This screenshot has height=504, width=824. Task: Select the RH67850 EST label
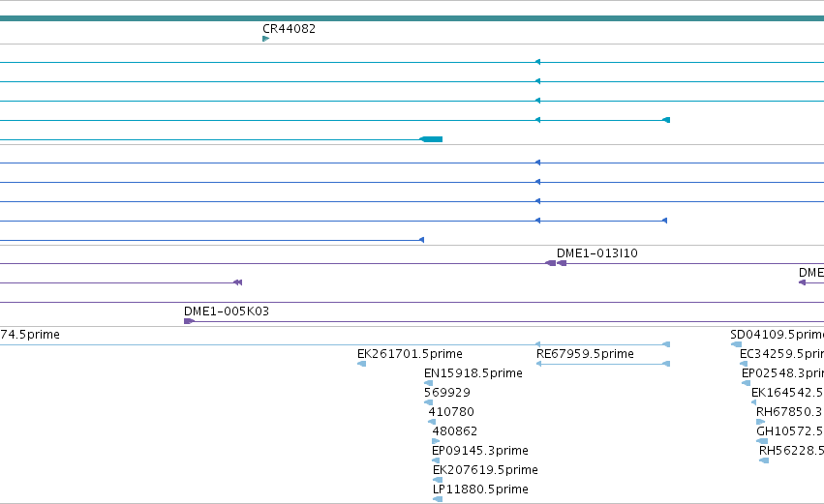coord(790,412)
